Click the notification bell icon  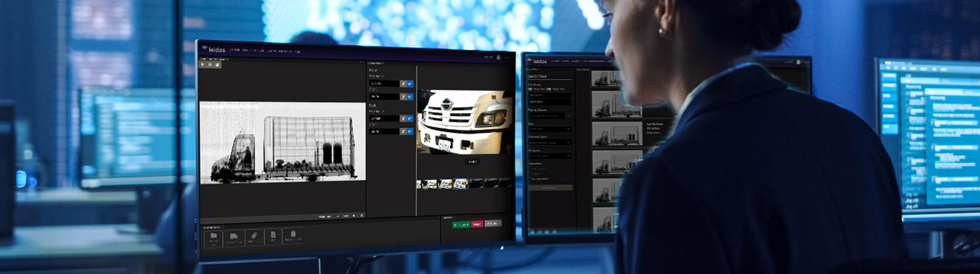498,57
